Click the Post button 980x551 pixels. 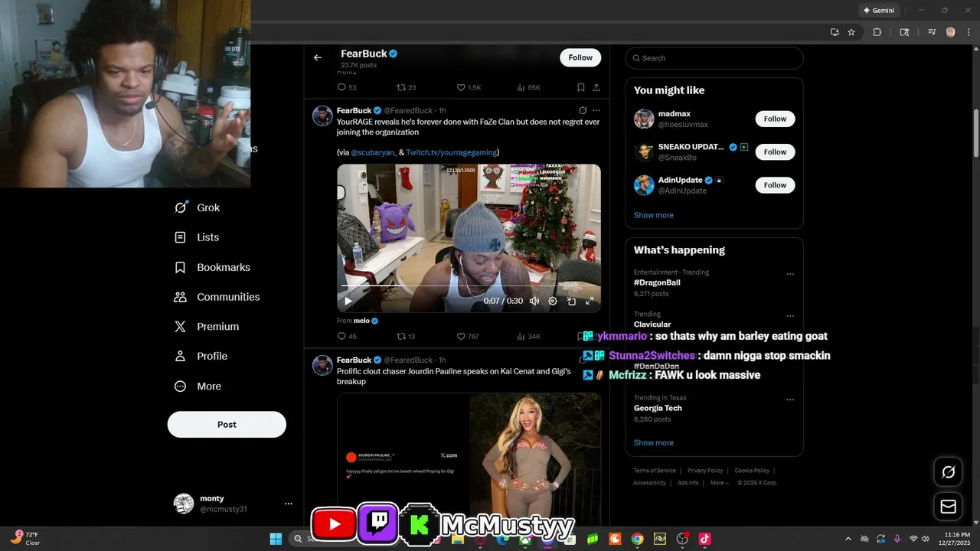[227, 424]
